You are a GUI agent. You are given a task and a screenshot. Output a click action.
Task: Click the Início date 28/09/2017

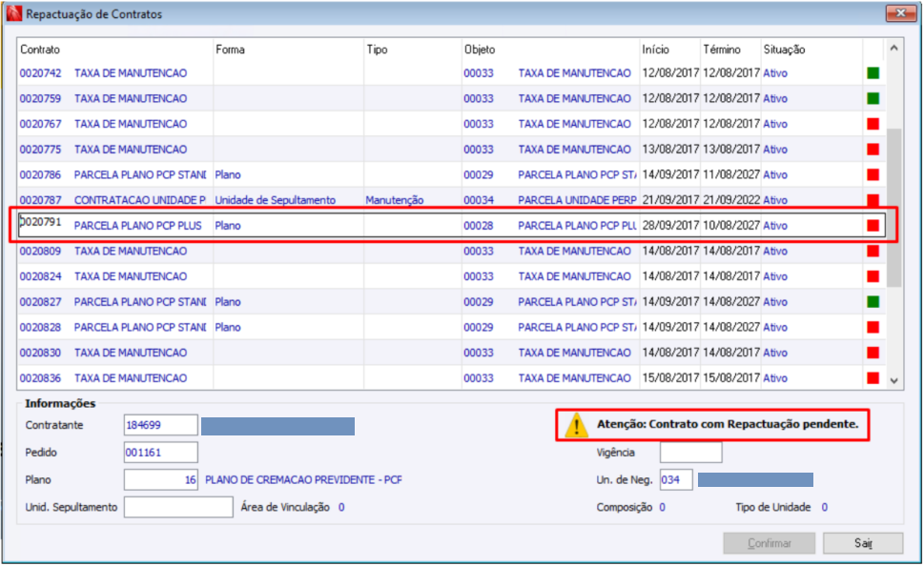point(670,226)
